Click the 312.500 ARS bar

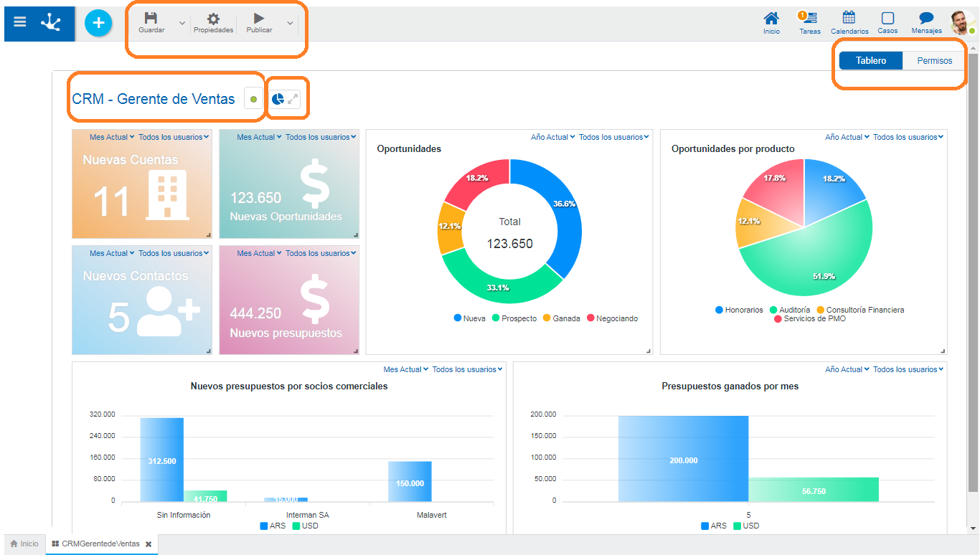coord(161,460)
